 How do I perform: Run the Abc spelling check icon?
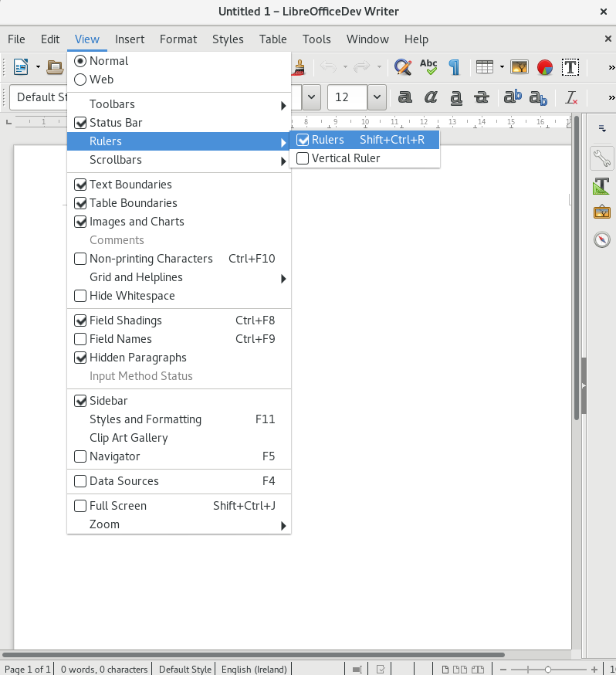tap(429, 66)
